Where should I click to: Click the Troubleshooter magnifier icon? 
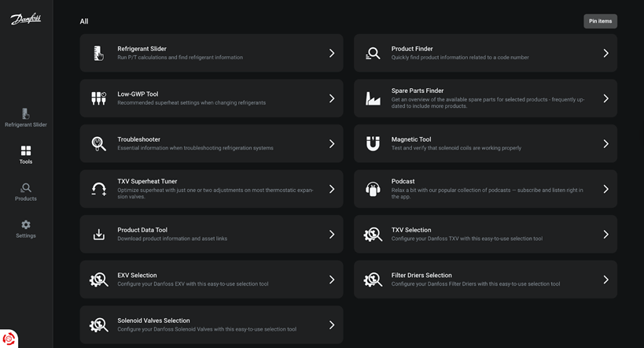click(x=98, y=144)
